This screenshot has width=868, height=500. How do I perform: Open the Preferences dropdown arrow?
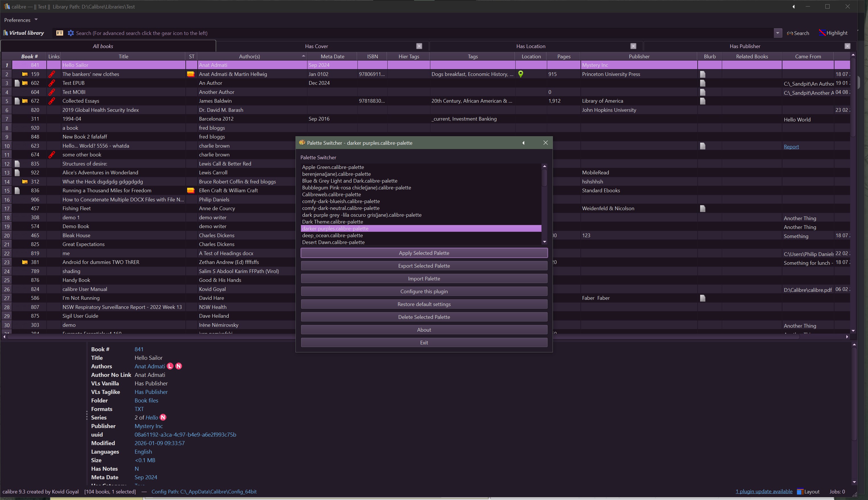pos(36,20)
